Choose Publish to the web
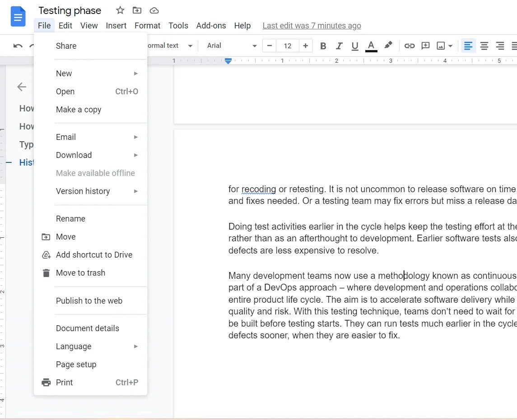The width and height of the screenshot is (517, 420). tap(89, 300)
